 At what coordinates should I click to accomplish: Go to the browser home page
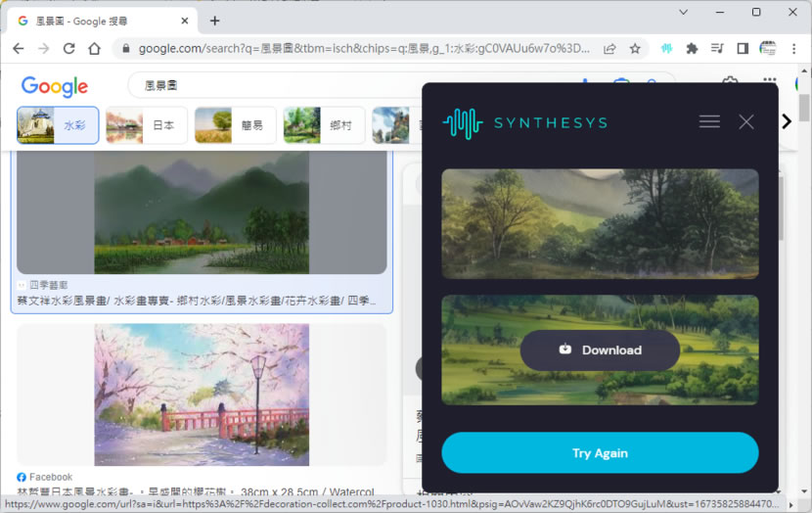(94, 48)
